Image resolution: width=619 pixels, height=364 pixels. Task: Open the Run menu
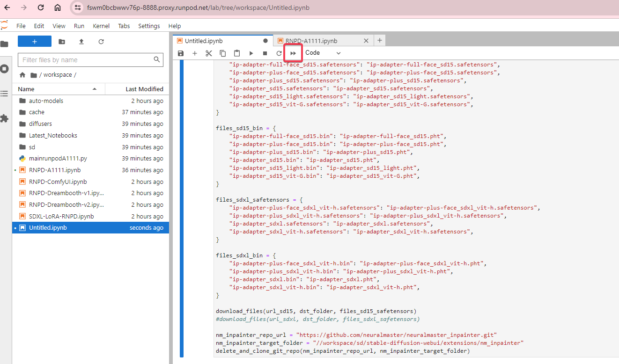[79, 26]
